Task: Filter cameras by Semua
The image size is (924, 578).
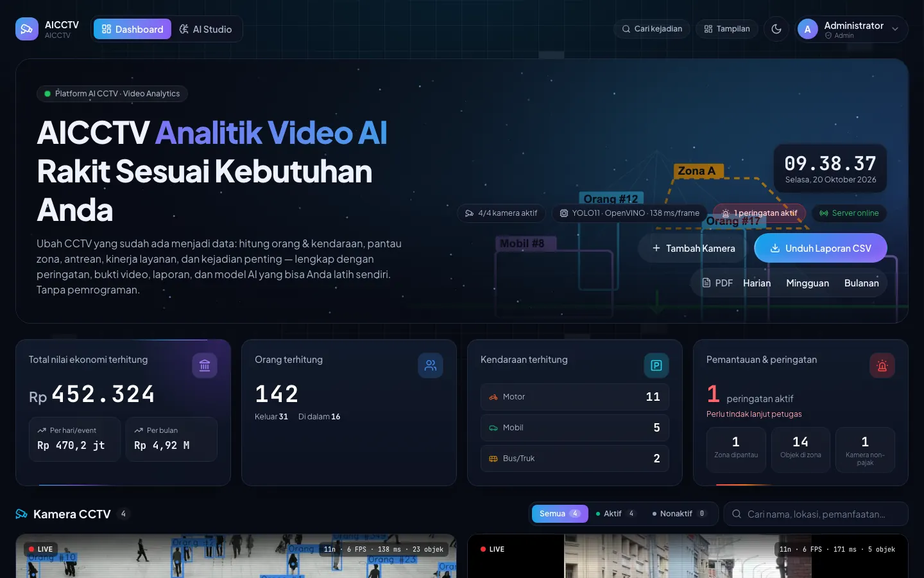Action: pyautogui.click(x=560, y=514)
